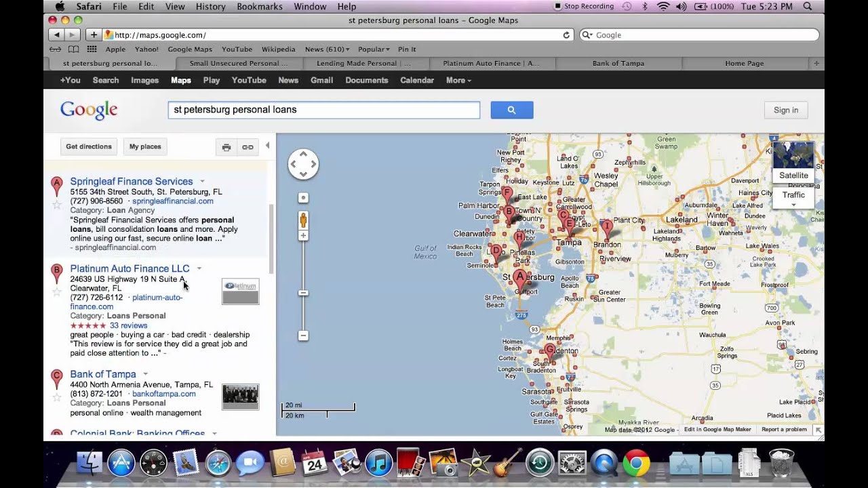Viewport: 868px width, 488px height.
Task: Click the results panel scrollbar
Action: click(x=271, y=239)
